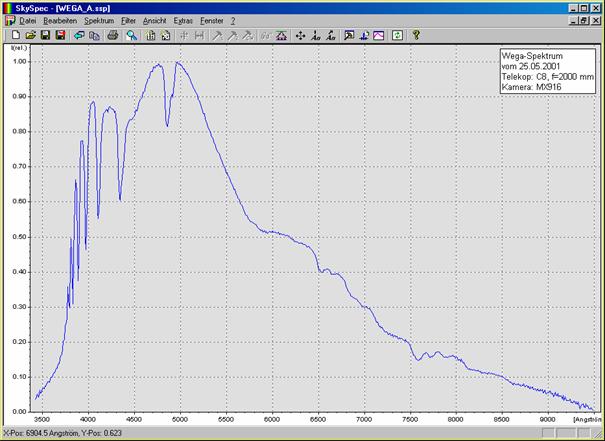605x441 pixels.
Task: Open the Extras menu
Action: tap(183, 20)
